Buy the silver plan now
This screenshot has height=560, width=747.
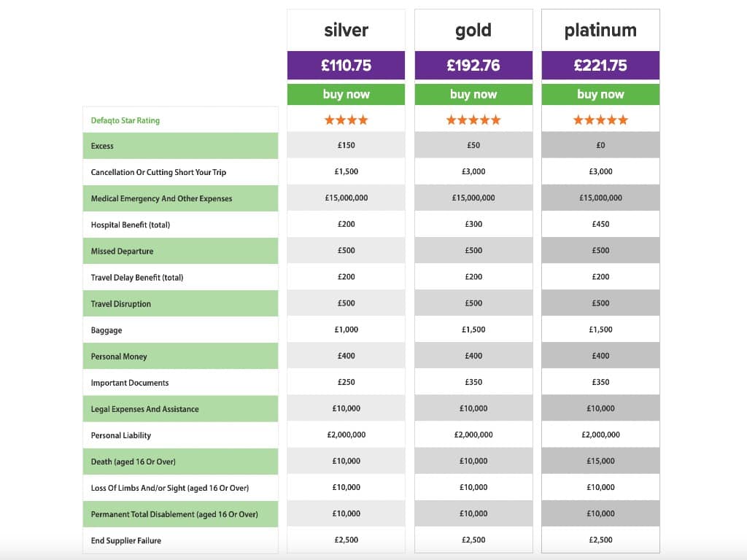pos(347,94)
